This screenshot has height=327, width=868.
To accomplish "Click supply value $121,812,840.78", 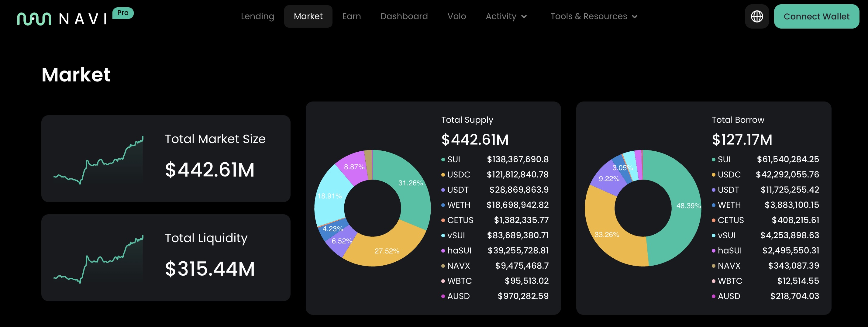I will click(x=518, y=174).
